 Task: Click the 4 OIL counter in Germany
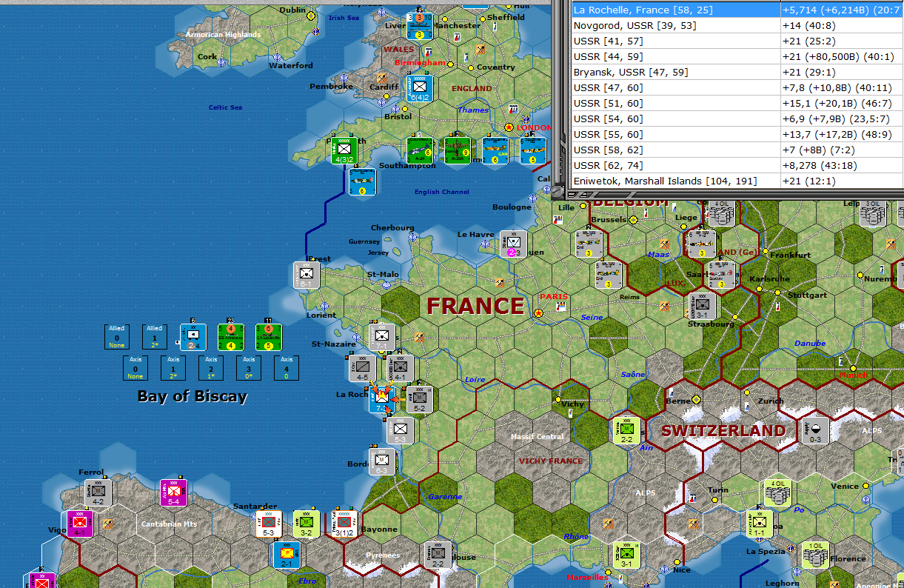click(x=721, y=213)
